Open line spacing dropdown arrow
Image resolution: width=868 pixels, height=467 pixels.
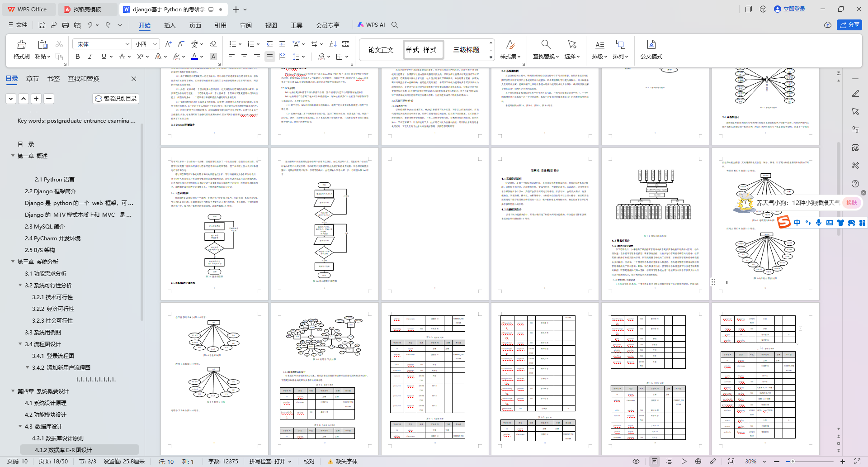(303, 57)
